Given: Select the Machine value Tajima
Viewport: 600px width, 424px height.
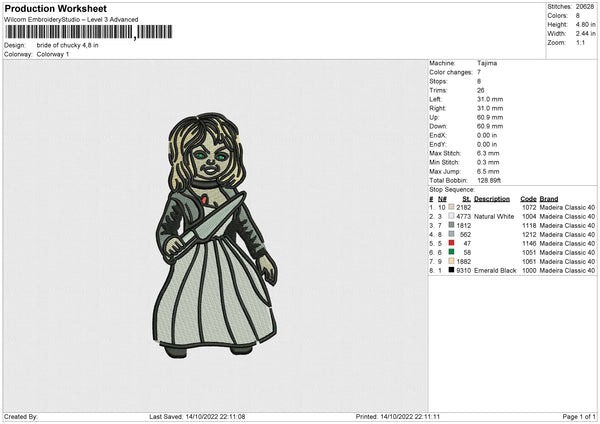Looking at the screenshot, I should pyautogui.click(x=487, y=63).
